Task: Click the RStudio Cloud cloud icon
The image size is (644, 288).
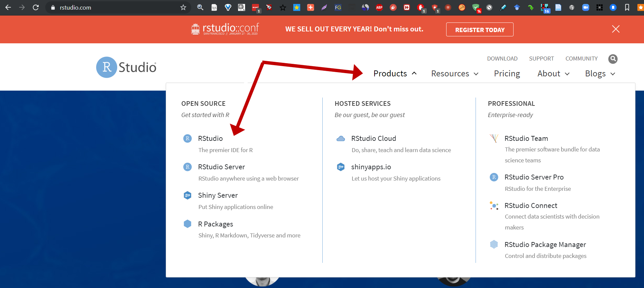Action: (340, 139)
